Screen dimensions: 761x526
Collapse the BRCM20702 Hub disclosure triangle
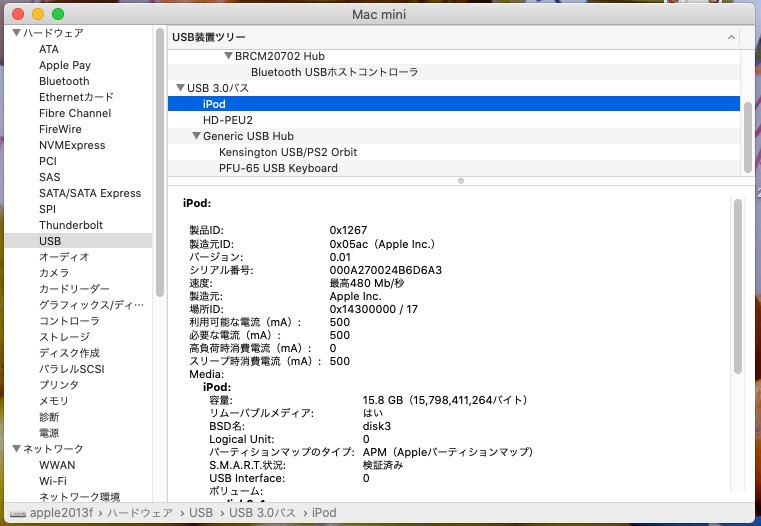pos(228,56)
